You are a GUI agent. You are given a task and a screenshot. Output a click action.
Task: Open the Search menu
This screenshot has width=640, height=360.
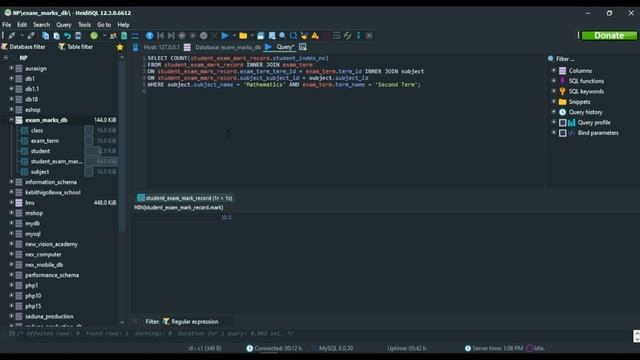point(41,25)
